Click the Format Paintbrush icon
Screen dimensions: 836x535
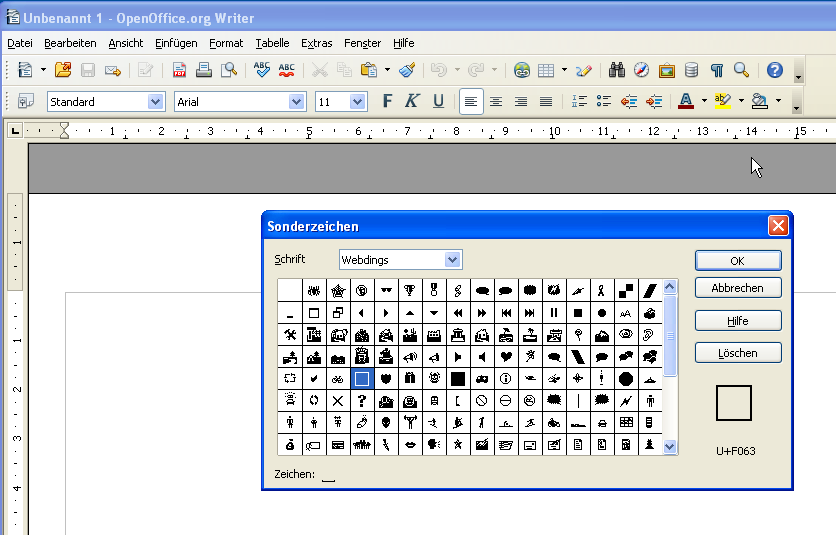pos(407,70)
